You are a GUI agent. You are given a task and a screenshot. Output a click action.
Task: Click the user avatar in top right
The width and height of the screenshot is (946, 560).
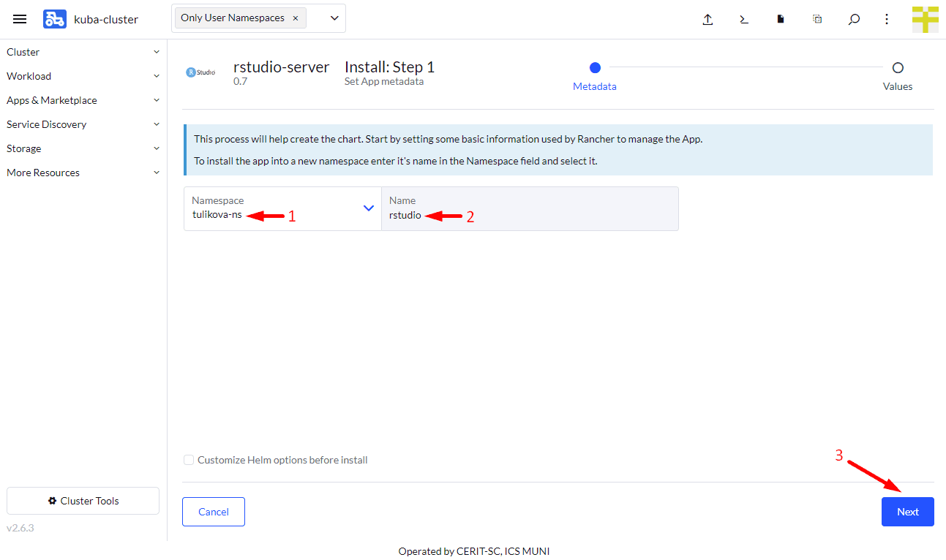(x=925, y=20)
